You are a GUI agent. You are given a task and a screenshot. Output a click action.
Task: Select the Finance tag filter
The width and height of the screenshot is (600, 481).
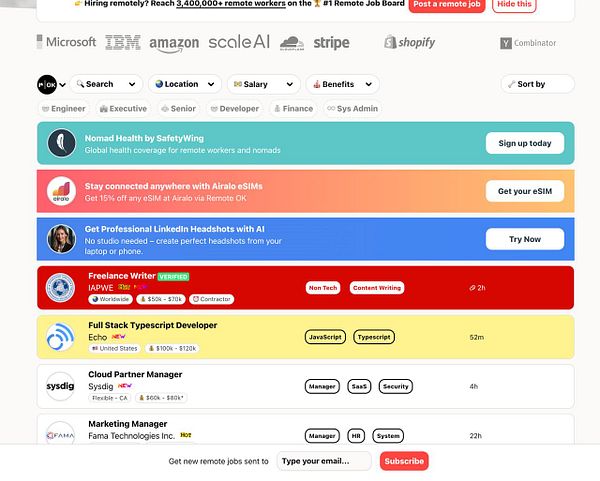[293, 109]
